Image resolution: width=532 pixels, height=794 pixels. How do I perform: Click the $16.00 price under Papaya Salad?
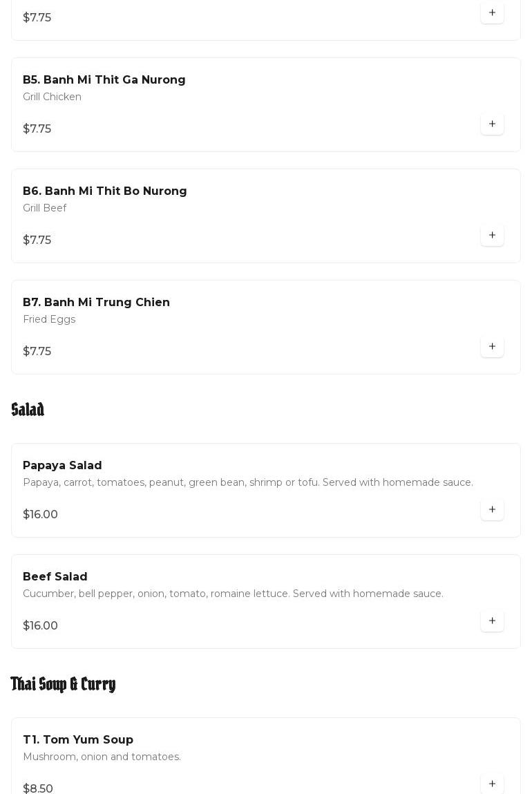click(40, 515)
